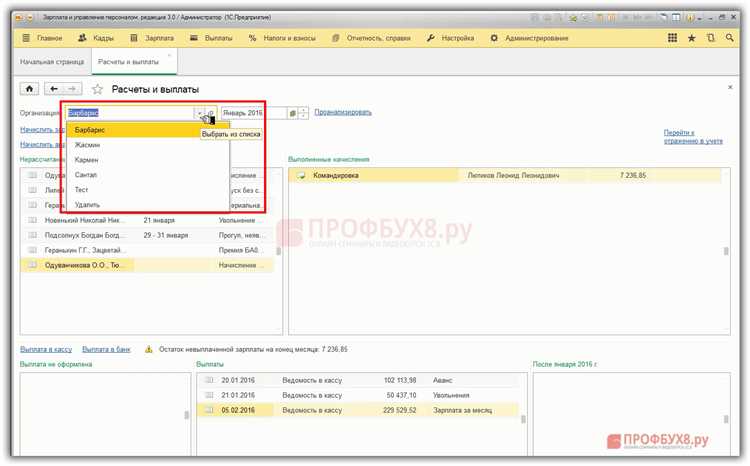This screenshot has width=750, height=466.
Task: Select Удалить in the dropdown list
Action: click(x=148, y=204)
